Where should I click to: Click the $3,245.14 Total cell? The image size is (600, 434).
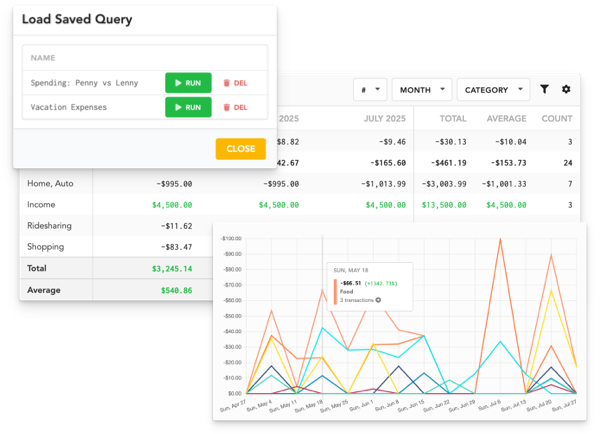pyautogui.click(x=172, y=269)
